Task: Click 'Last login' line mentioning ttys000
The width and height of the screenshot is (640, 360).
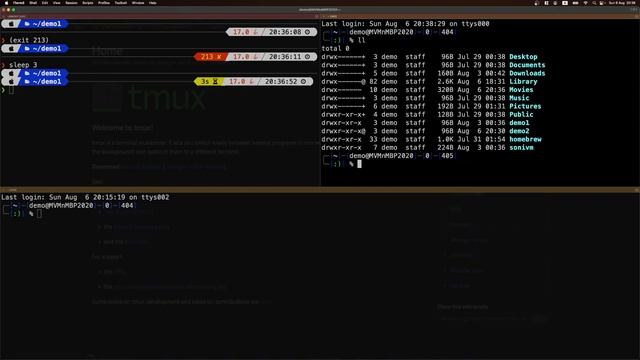Action: (x=405, y=24)
